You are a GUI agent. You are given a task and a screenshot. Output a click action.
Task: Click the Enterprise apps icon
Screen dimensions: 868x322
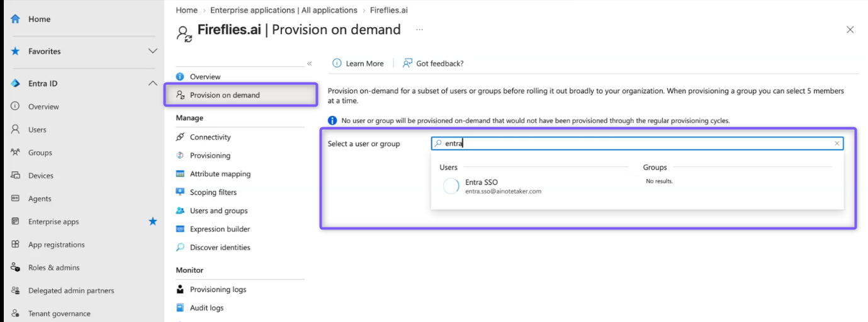tap(16, 221)
